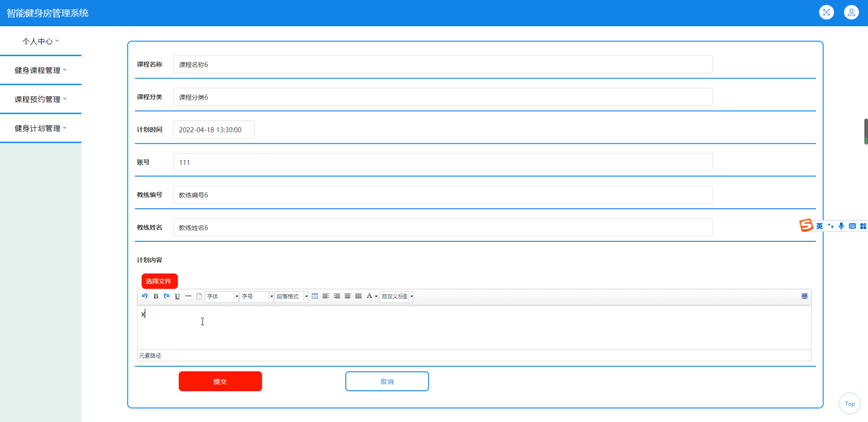Click the Sogou punctuation mode icon

pos(830,226)
